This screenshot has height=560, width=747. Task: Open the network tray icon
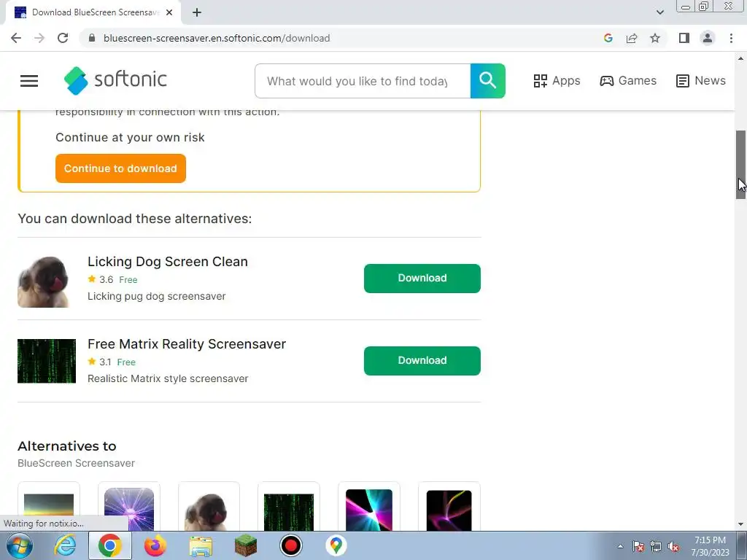point(656,547)
